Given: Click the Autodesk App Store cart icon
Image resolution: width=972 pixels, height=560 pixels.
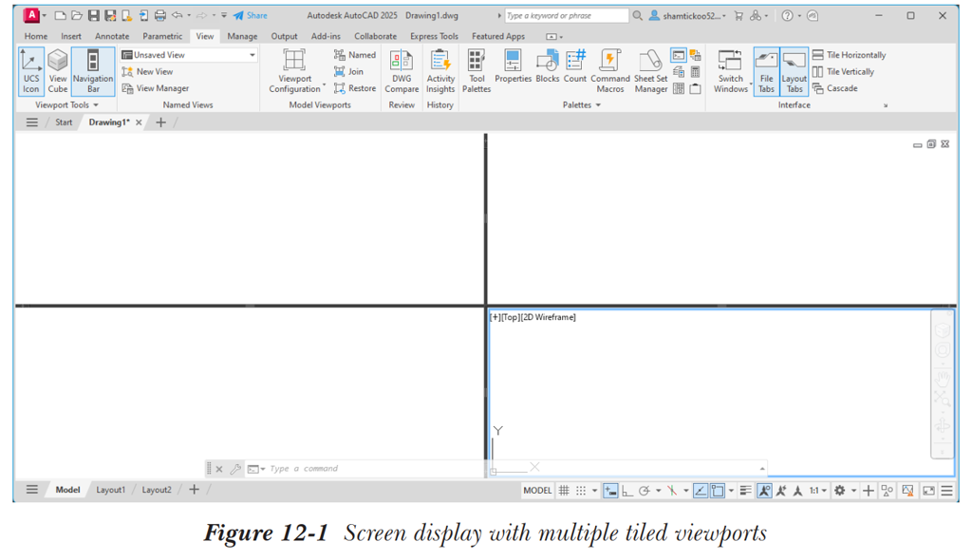Looking at the screenshot, I should (x=738, y=15).
